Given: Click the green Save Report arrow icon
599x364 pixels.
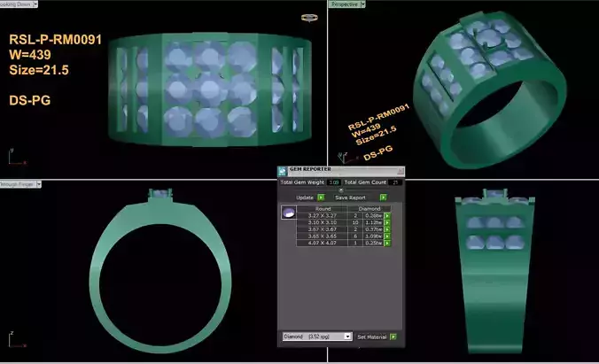Looking at the screenshot, I should pyautogui.click(x=383, y=197).
